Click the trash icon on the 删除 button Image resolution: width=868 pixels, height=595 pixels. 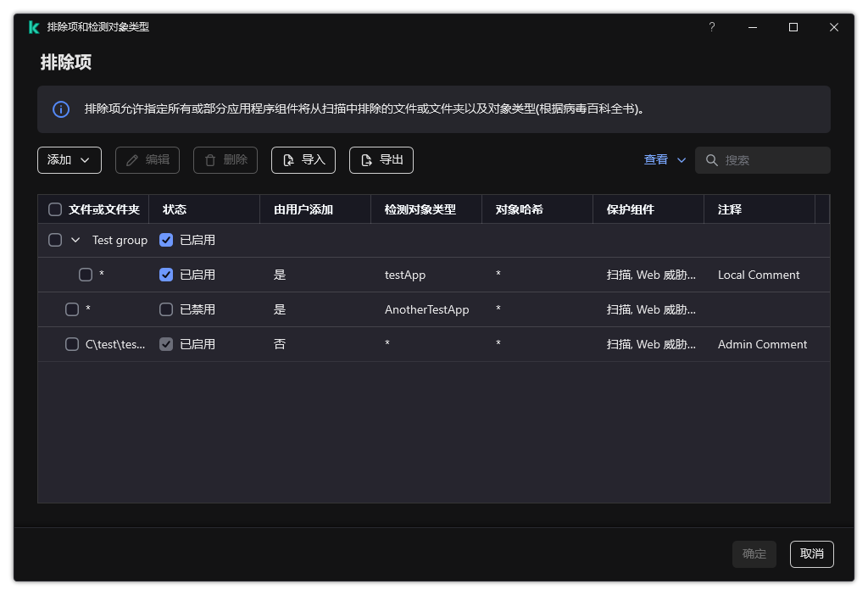[208, 159]
